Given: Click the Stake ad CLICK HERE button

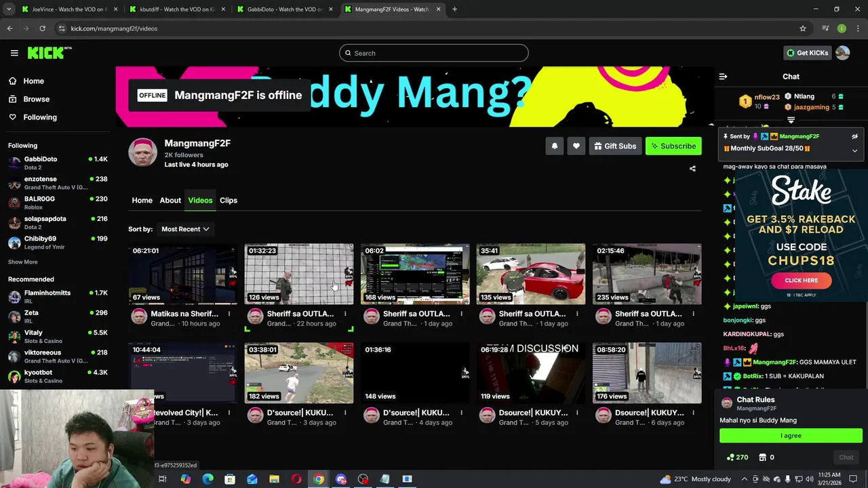Looking at the screenshot, I should point(801,280).
